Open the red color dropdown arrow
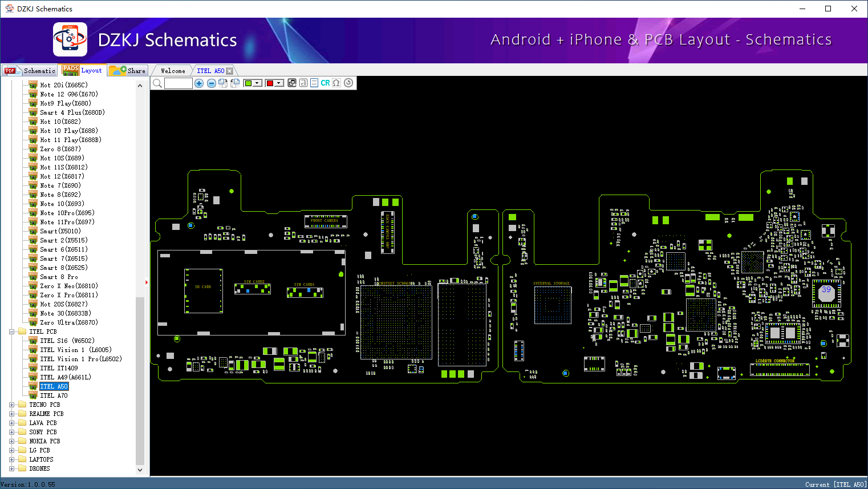868x489 pixels. click(x=279, y=83)
